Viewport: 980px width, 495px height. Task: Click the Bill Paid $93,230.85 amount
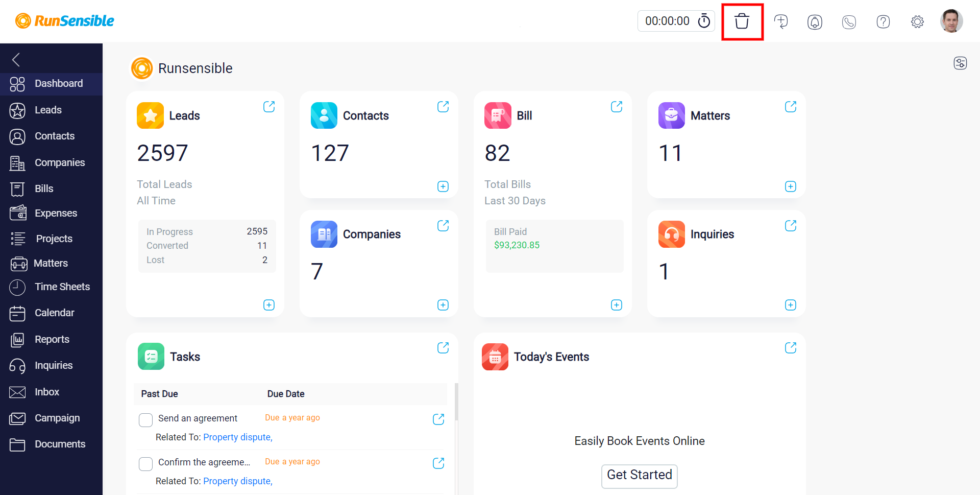[x=517, y=245]
